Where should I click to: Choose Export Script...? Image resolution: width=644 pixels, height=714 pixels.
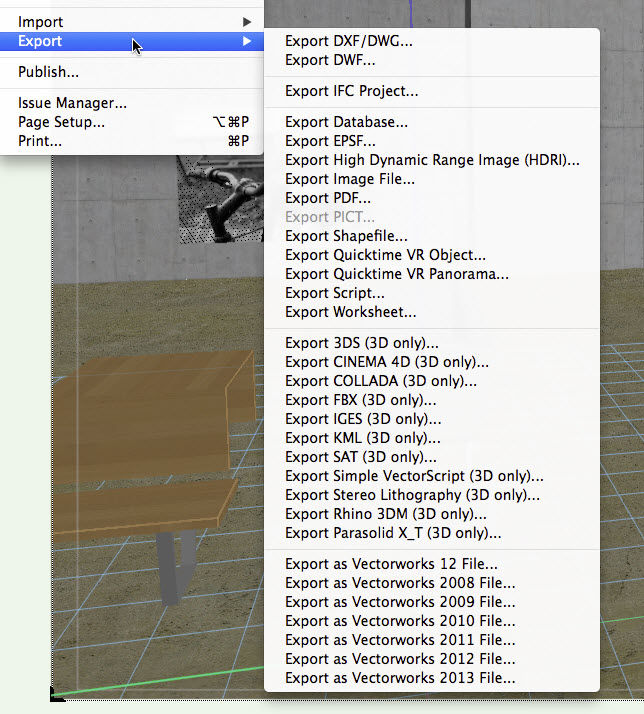[432, 293]
